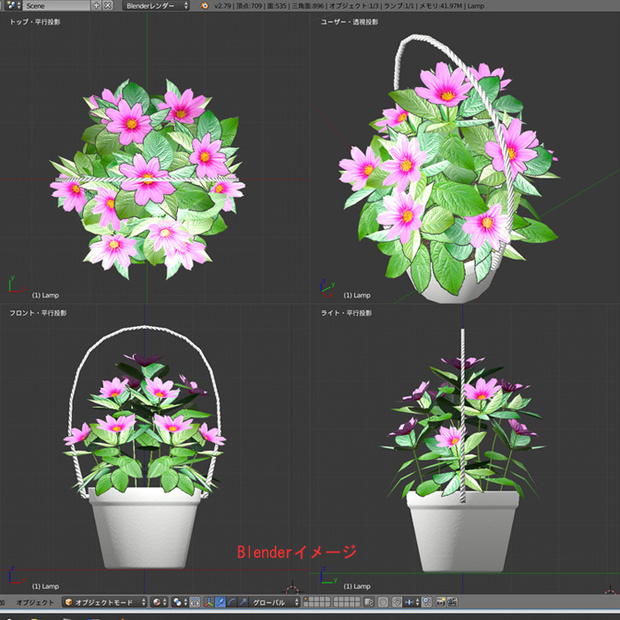620x620 pixels.
Task: Click the OpenGL render animation clapper icon
Action: (451, 602)
